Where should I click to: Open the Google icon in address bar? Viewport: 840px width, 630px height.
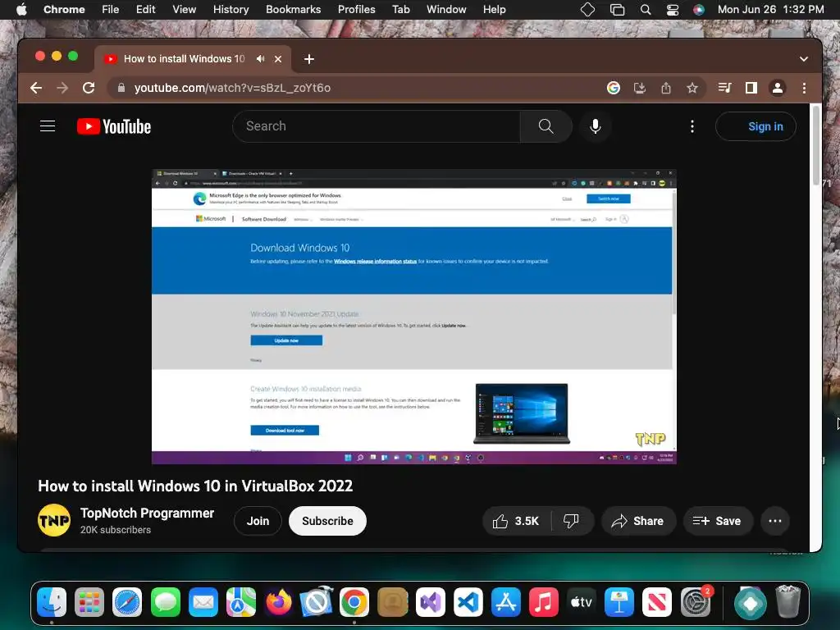[614, 88]
